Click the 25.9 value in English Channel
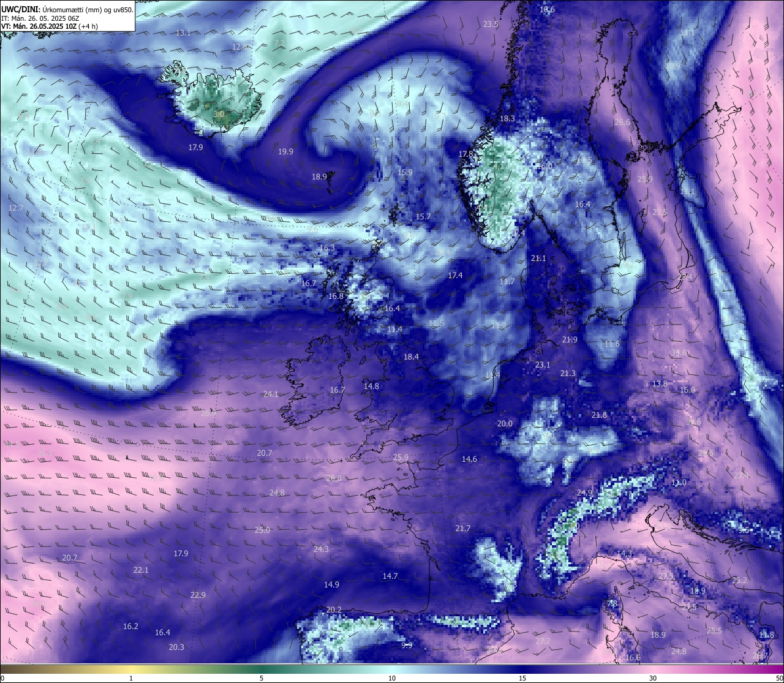784x683 pixels. tap(401, 457)
